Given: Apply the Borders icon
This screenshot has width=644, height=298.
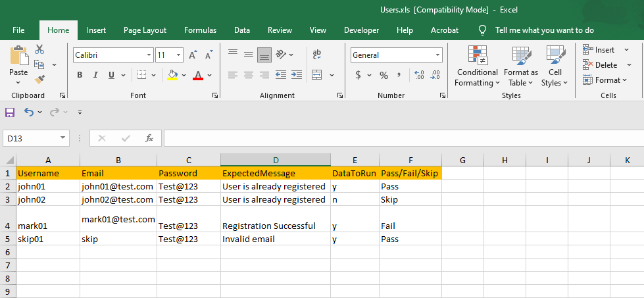Looking at the screenshot, I should tap(142, 75).
